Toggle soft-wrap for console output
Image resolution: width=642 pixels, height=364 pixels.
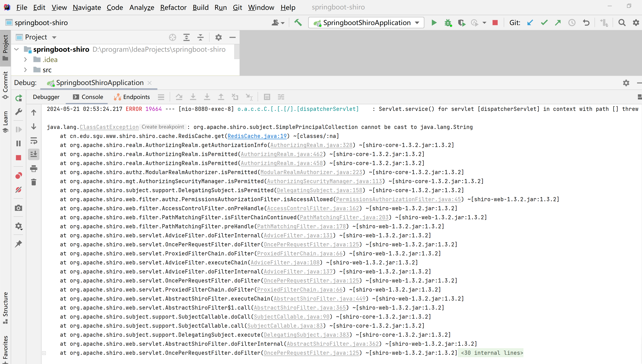(x=34, y=141)
